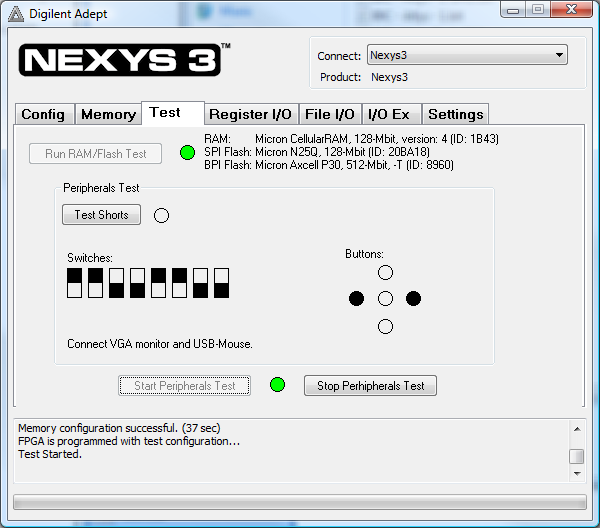Close the Digilent Adept window
The height and width of the screenshot is (528, 600).
pos(572,10)
